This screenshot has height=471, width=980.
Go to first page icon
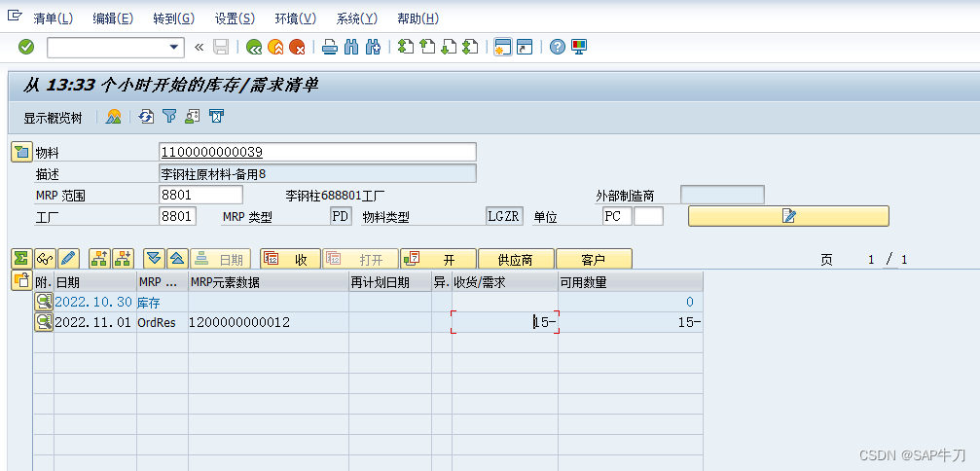click(406, 47)
